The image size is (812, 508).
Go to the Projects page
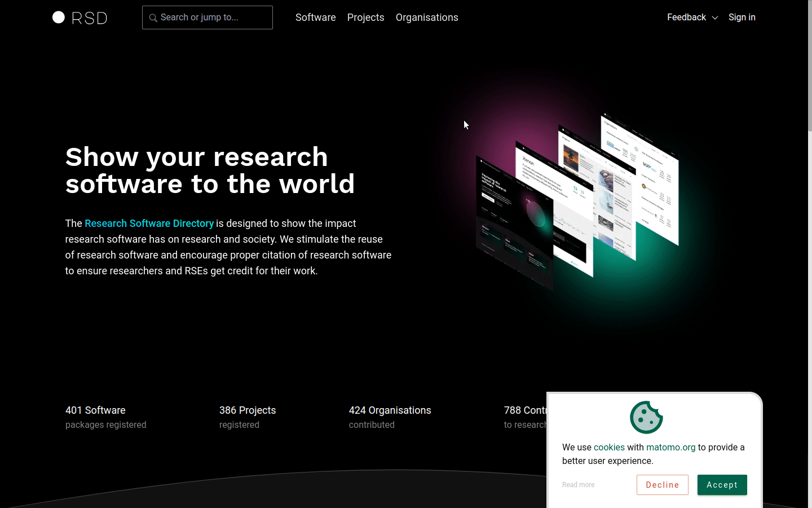(365, 17)
